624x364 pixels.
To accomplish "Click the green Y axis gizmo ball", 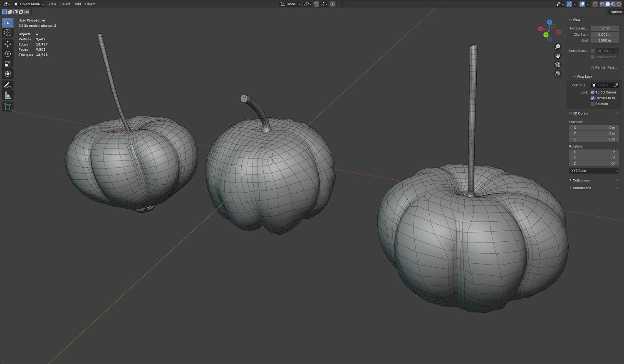I will pos(546,35).
